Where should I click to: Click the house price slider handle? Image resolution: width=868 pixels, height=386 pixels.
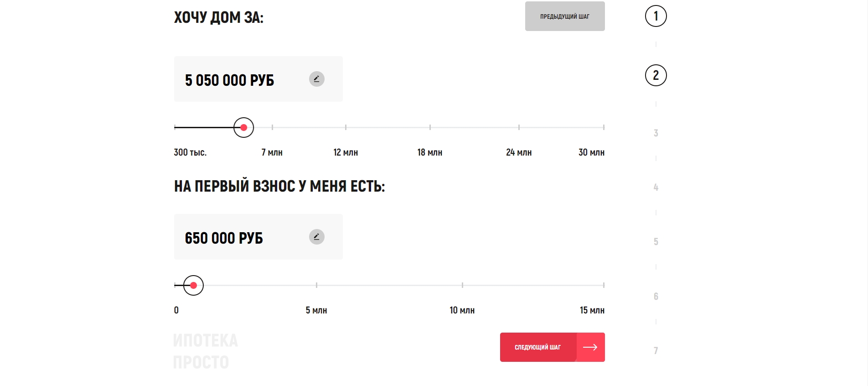[x=243, y=127]
